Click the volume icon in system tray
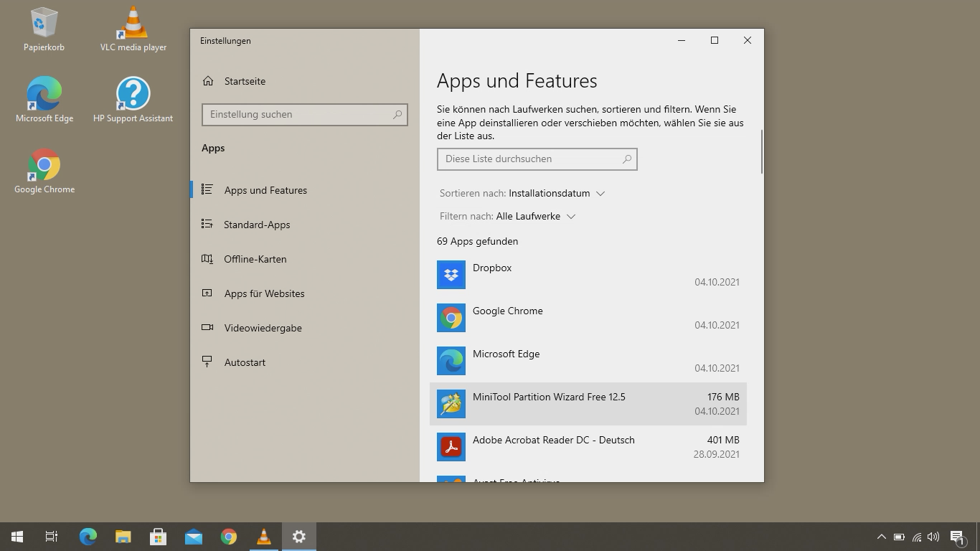 pyautogui.click(x=933, y=537)
